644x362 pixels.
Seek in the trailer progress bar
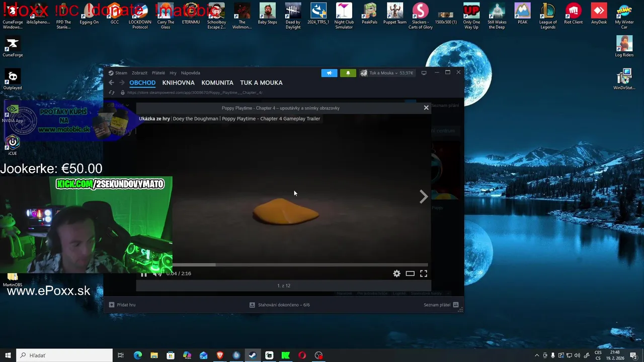(x=300, y=264)
